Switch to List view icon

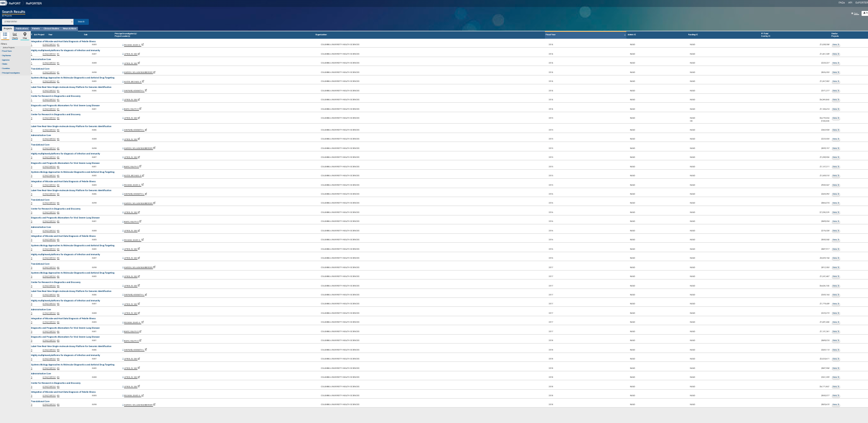coord(5,35)
